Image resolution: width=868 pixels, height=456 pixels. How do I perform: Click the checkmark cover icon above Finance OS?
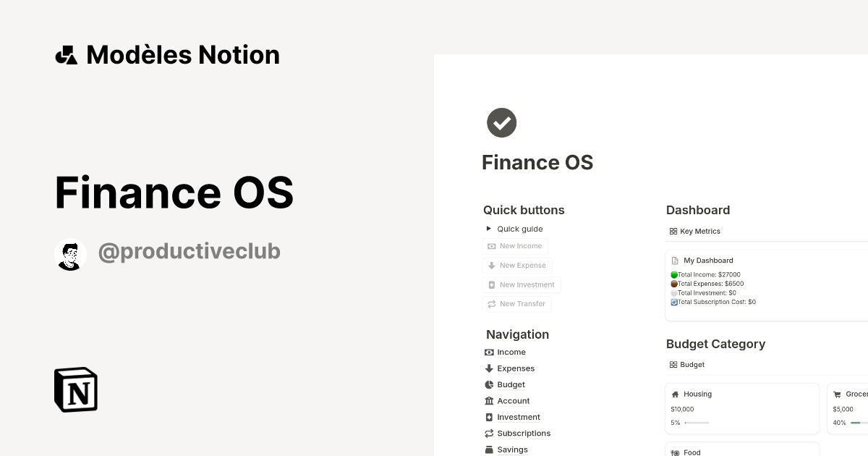tap(501, 122)
